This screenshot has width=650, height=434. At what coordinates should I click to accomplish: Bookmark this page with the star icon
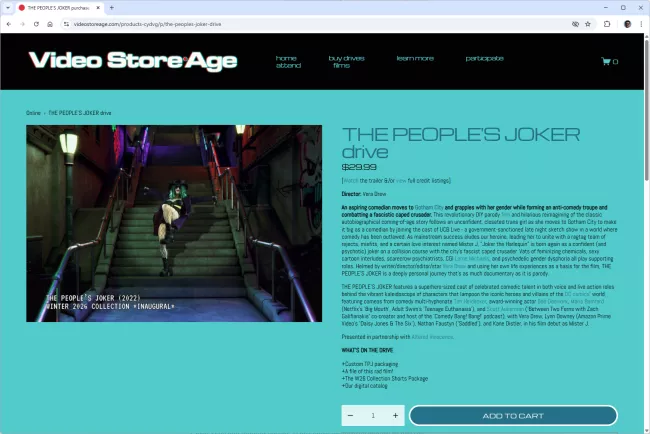(x=590, y=23)
